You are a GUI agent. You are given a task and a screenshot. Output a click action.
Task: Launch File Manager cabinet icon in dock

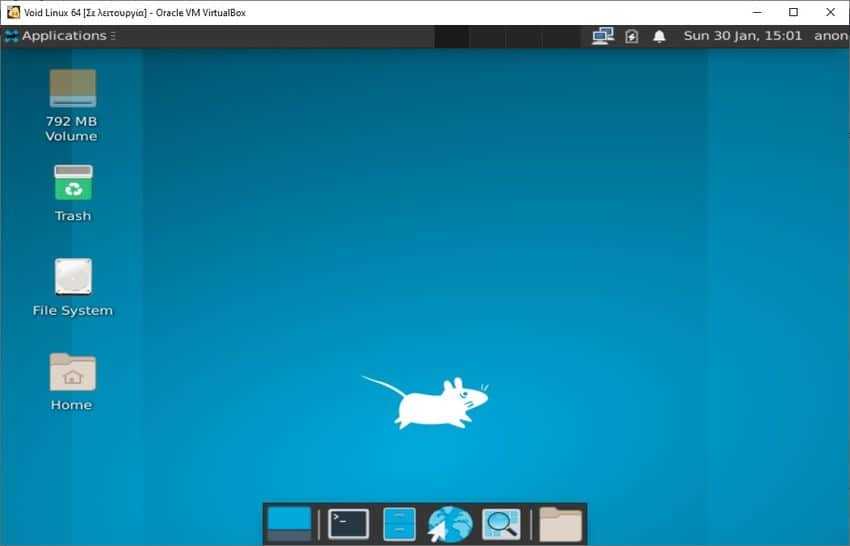pos(400,524)
